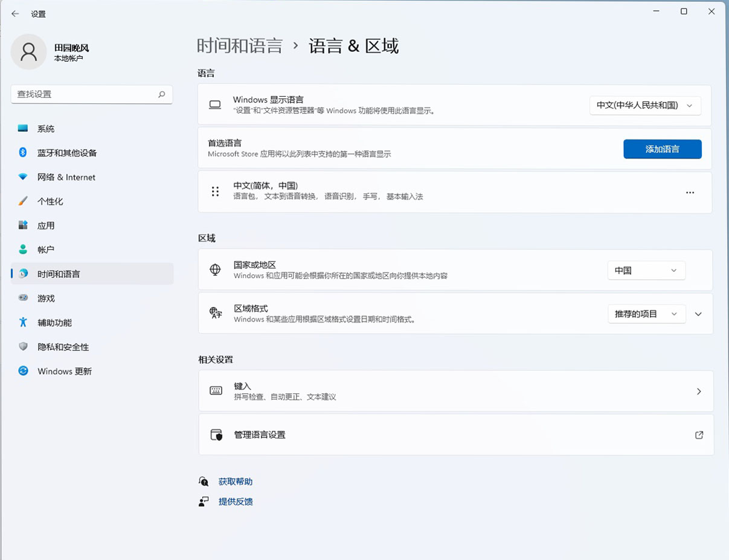Expand the 区域格式 section chevron
This screenshot has width=729, height=560.
click(x=698, y=314)
